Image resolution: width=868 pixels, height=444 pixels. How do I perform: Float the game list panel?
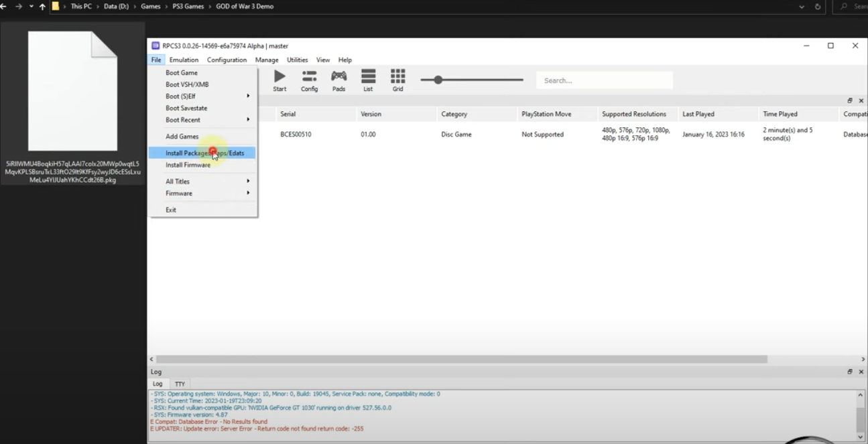[850, 100]
